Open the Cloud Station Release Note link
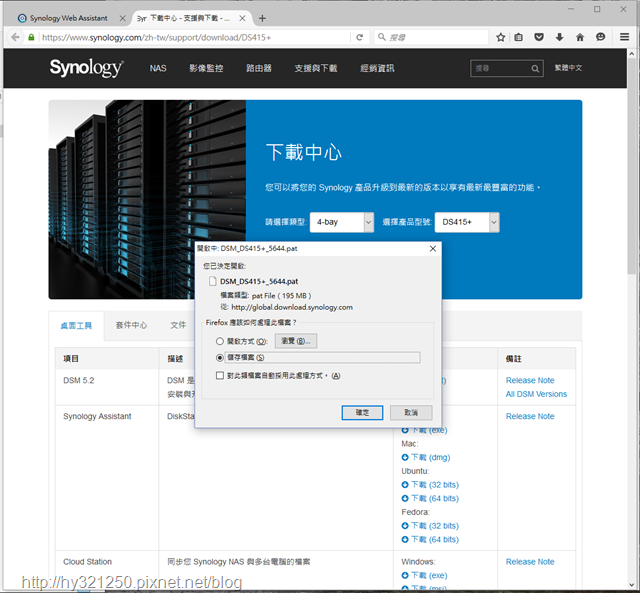The image size is (640, 593). pos(530,562)
